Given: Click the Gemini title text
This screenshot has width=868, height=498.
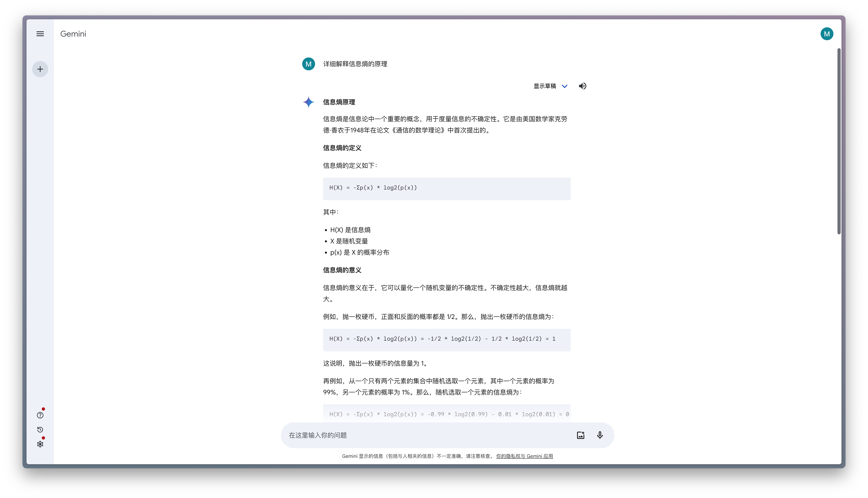Looking at the screenshot, I should tap(73, 34).
